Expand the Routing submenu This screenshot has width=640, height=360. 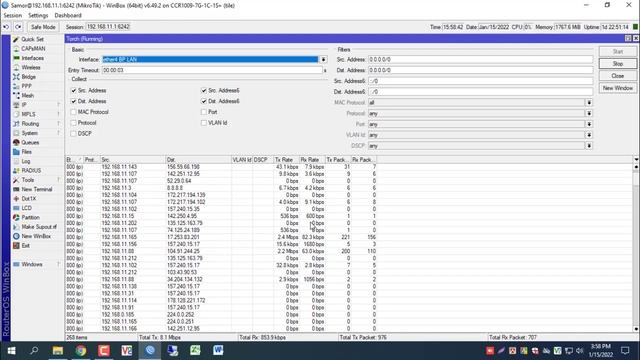37,124
